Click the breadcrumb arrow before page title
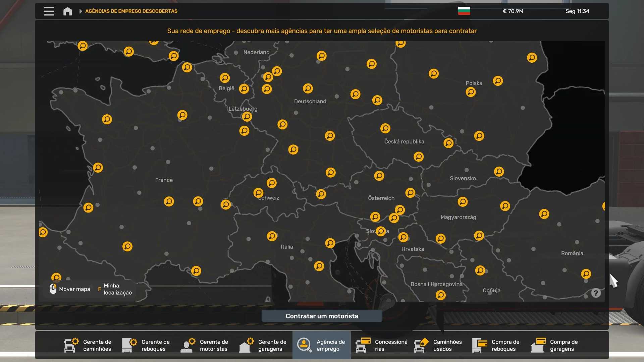The image size is (644, 362). pyautogui.click(x=80, y=11)
